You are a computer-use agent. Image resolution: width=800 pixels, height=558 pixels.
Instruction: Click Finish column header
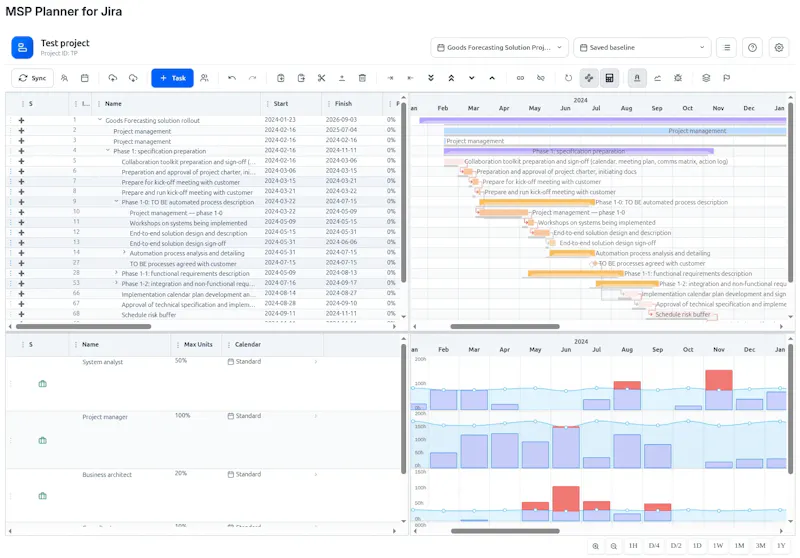343,104
